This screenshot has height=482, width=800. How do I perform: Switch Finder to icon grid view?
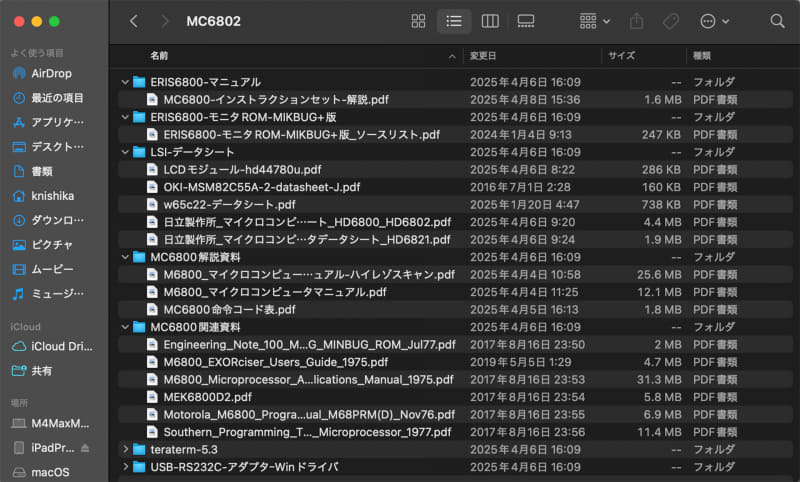click(x=418, y=21)
